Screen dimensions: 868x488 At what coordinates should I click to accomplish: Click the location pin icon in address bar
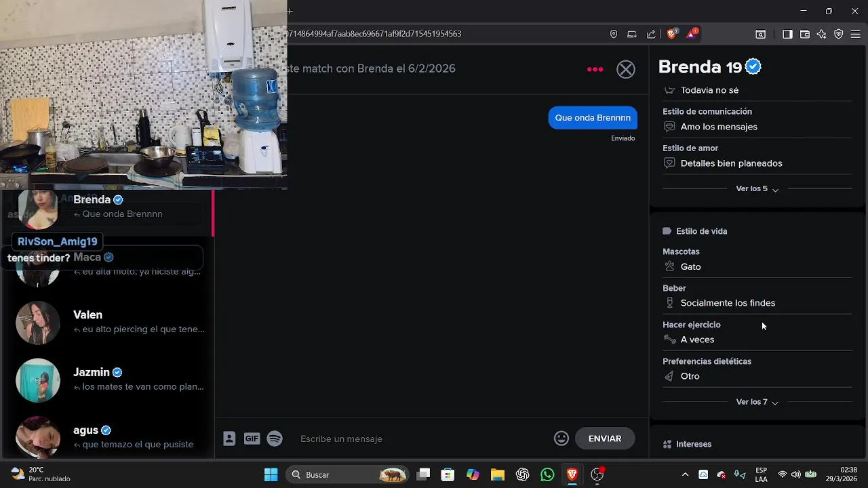pos(614,34)
